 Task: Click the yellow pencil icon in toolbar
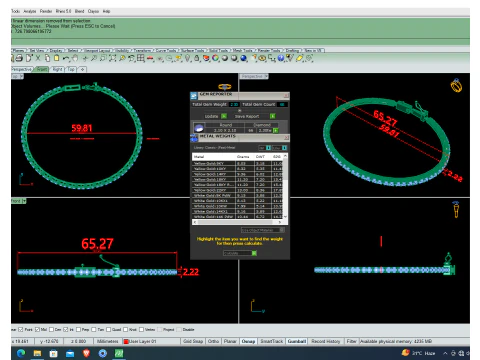[299, 58]
